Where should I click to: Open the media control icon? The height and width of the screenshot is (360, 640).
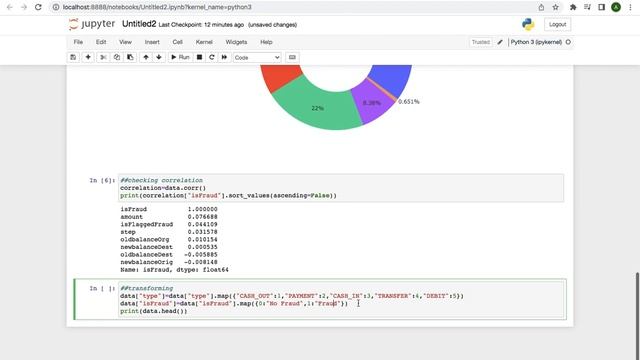pyautogui.click(x=587, y=7)
